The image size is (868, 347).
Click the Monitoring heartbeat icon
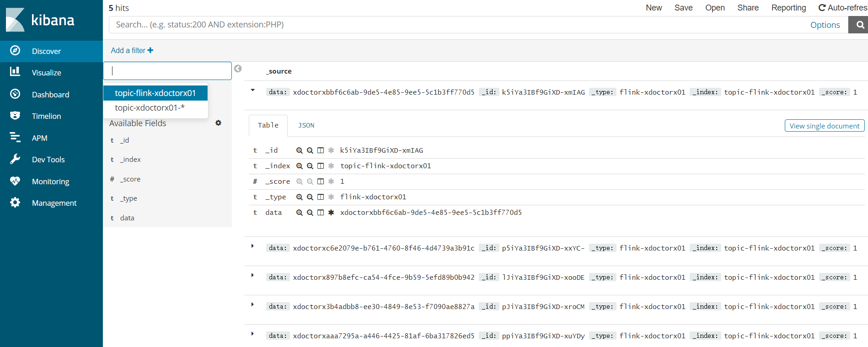(x=15, y=181)
